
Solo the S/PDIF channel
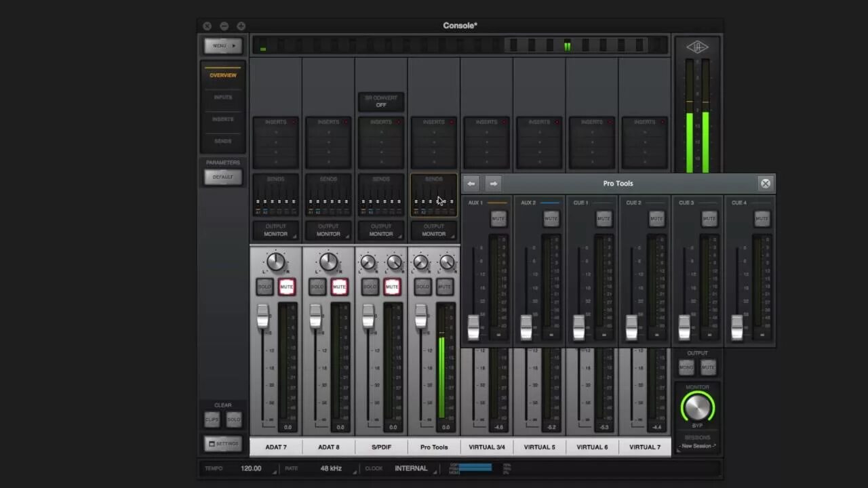point(370,287)
